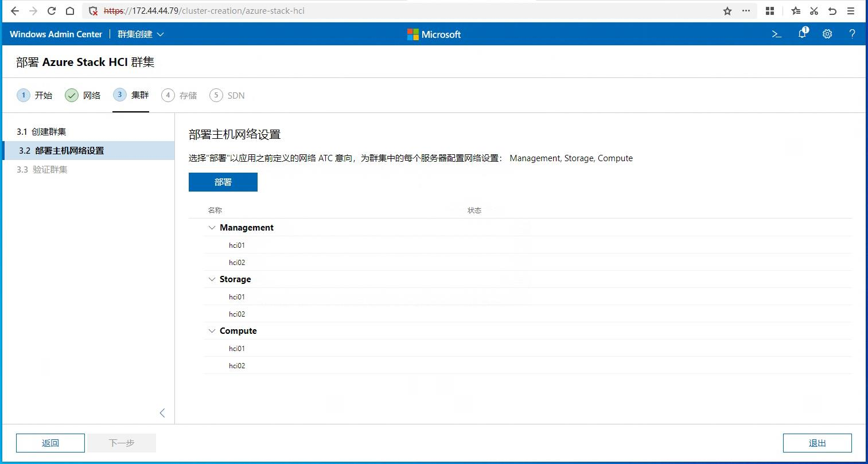Select hci01 under Management
This screenshot has width=868, height=464.
[237, 245]
